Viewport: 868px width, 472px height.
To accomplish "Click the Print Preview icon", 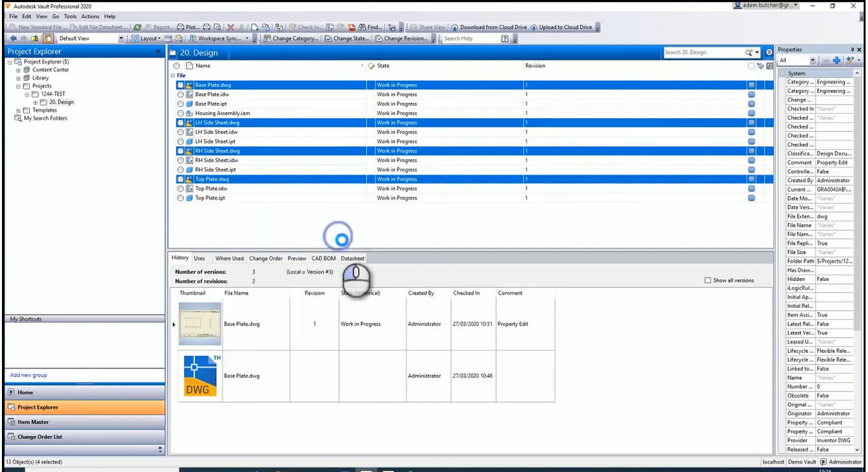I will pos(217,27).
